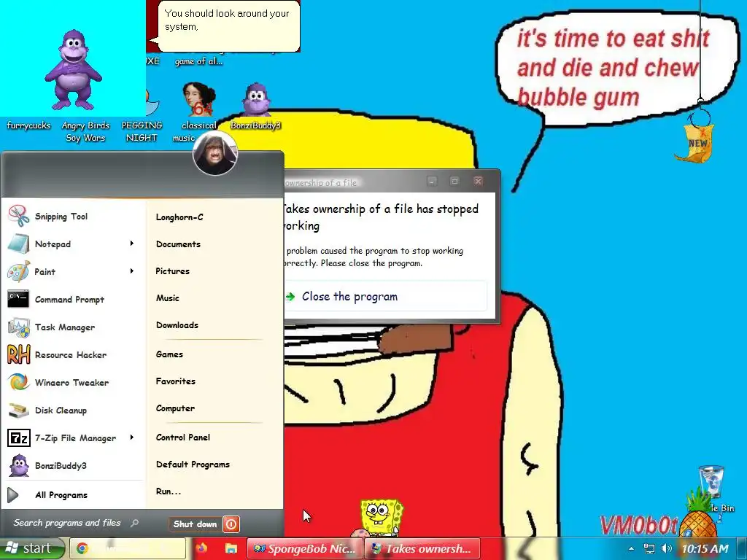Close the Takes ownership error dialog
Screen dimensions: 747x560
pos(478,182)
